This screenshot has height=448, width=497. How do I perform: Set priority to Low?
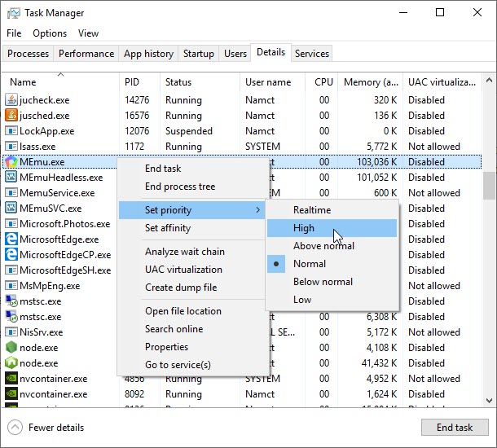[x=332, y=300]
